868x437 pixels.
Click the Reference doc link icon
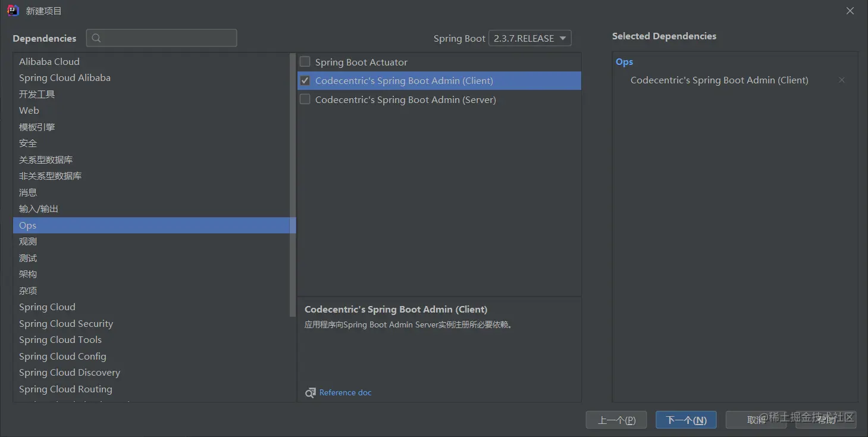tap(311, 393)
